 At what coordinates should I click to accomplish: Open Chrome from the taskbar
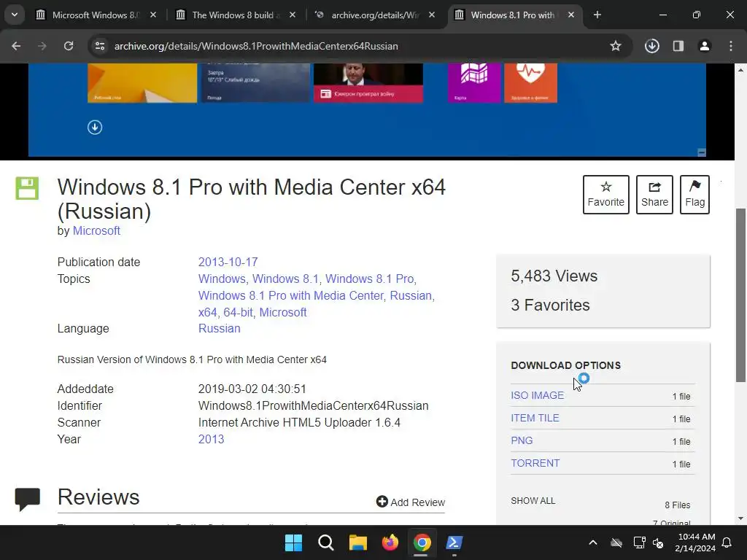[x=422, y=542]
